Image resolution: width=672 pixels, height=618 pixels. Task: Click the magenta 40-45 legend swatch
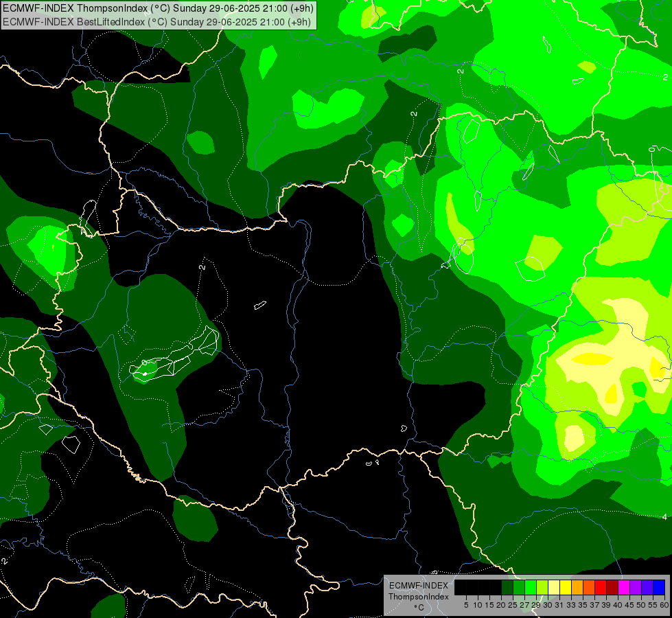pos(624,588)
